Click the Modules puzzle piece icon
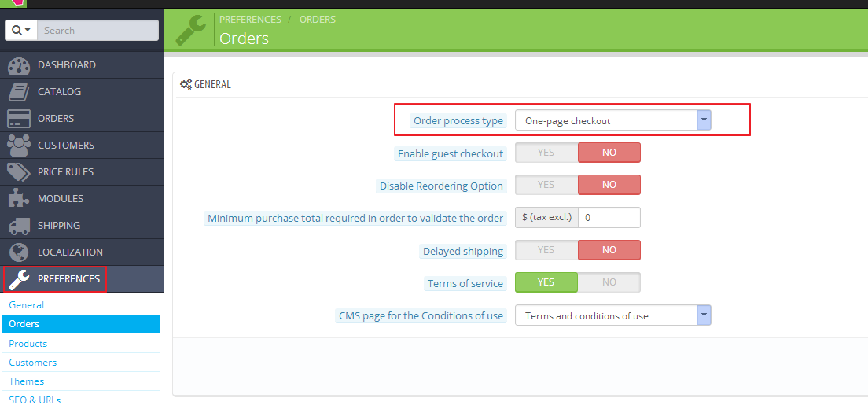Image resolution: width=868 pixels, height=409 pixels. (19, 199)
